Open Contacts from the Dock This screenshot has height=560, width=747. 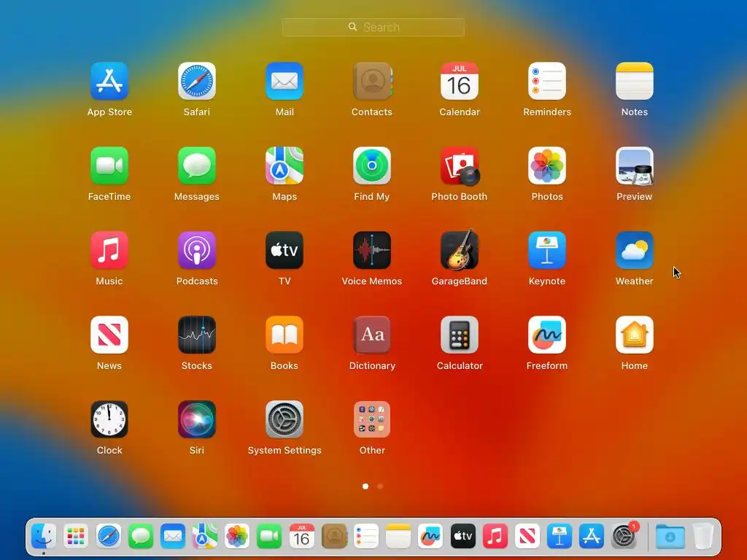click(334, 536)
